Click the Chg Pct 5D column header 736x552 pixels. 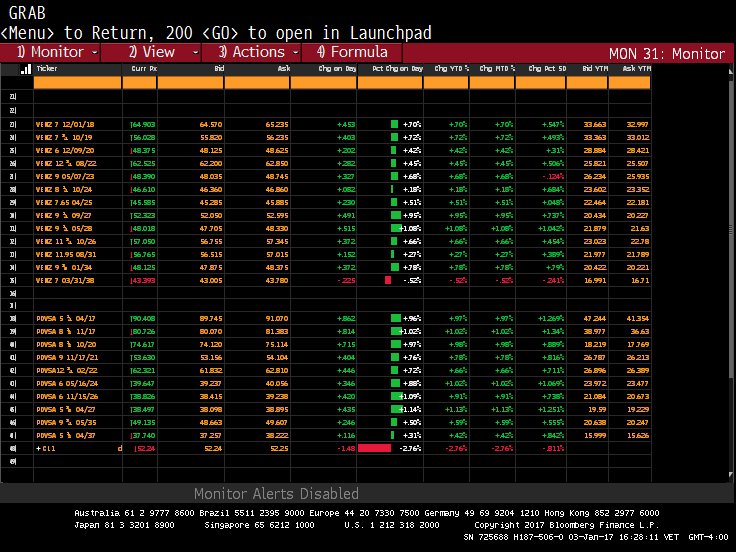click(x=547, y=69)
